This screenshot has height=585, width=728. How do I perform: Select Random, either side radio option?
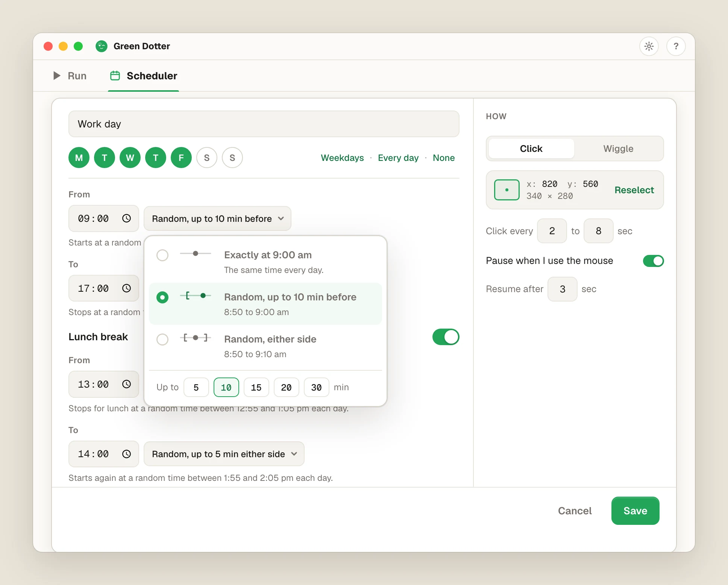click(265, 346)
